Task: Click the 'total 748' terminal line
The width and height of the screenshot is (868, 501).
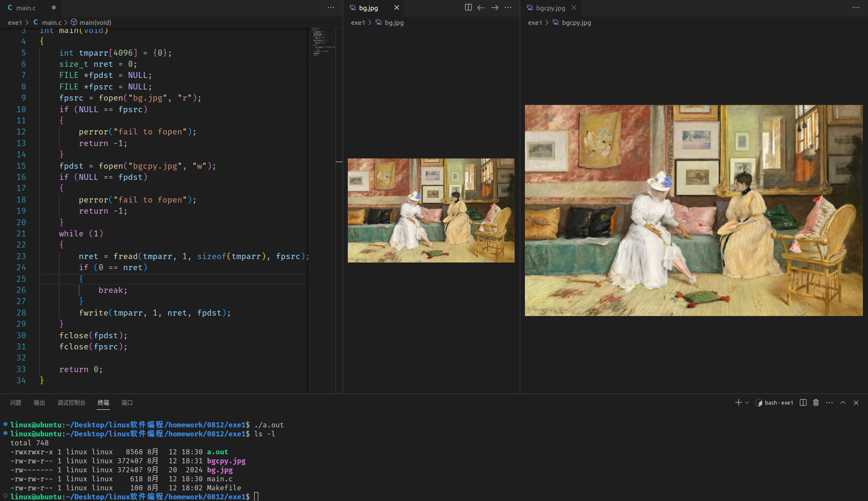Action: (30, 443)
